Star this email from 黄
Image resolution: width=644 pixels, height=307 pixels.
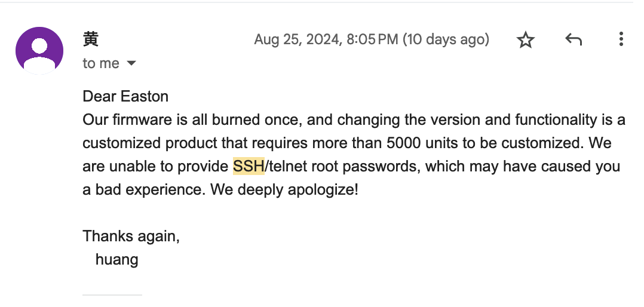click(525, 40)
